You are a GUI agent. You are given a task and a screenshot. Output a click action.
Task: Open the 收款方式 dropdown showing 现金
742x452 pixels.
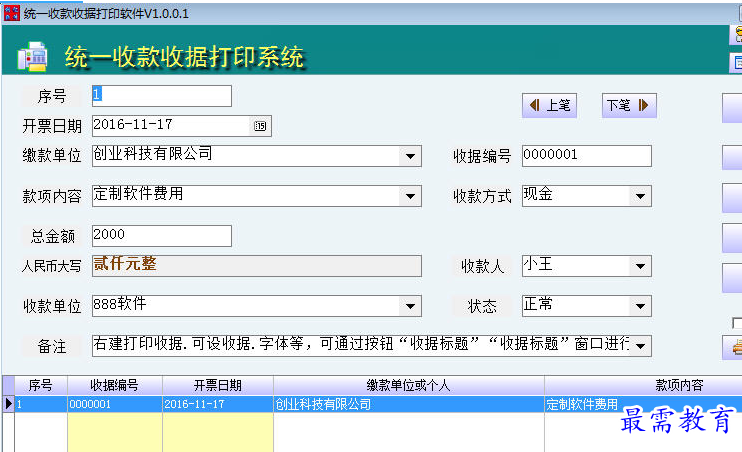click(640, 196)
